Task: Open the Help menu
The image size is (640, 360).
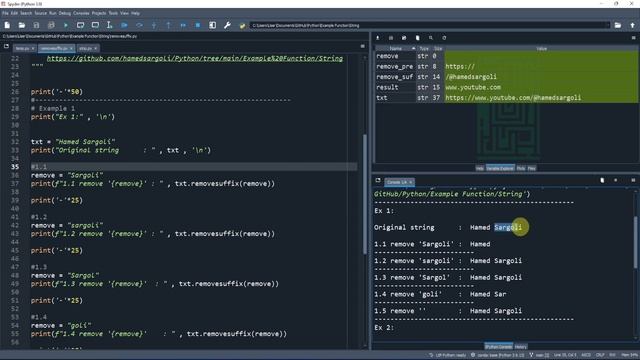Action: coord(135,13)
